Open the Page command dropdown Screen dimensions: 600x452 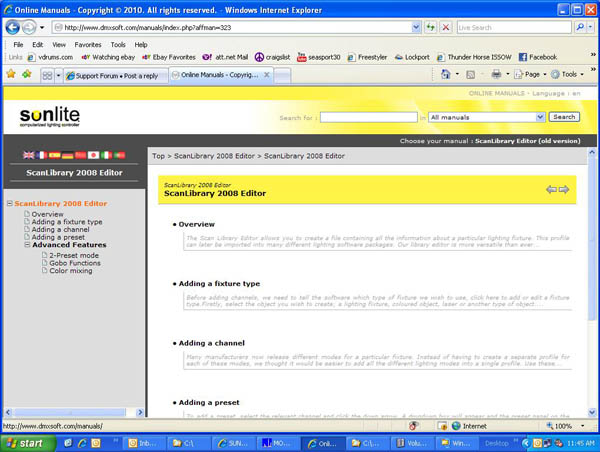coord(530,74)
